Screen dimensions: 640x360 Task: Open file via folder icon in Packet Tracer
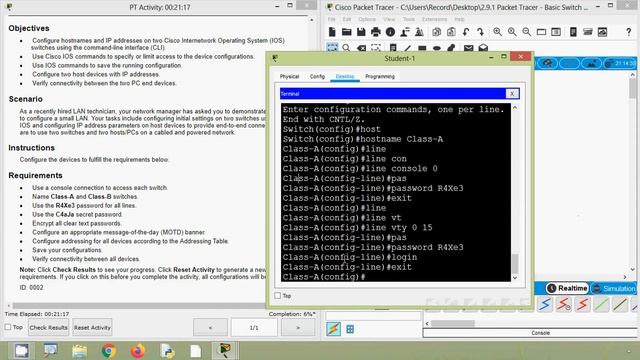[347, 32]
